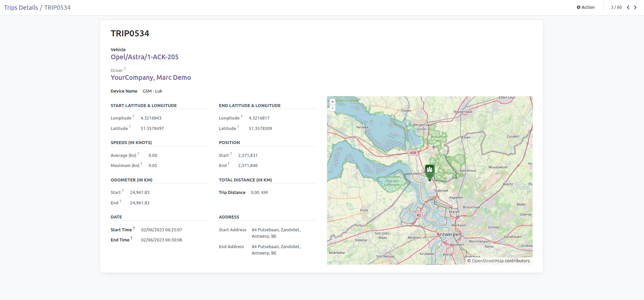Go to the previous trip record arrow
This screenshot has width=644, height=300.
click(x=628, y=7)
